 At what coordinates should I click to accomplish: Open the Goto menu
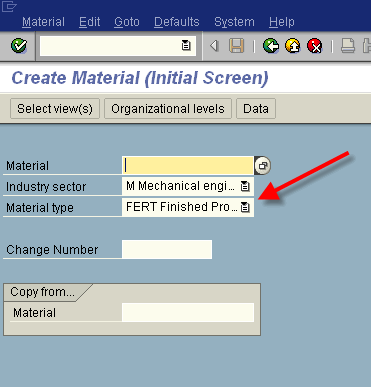click(127, 22)
